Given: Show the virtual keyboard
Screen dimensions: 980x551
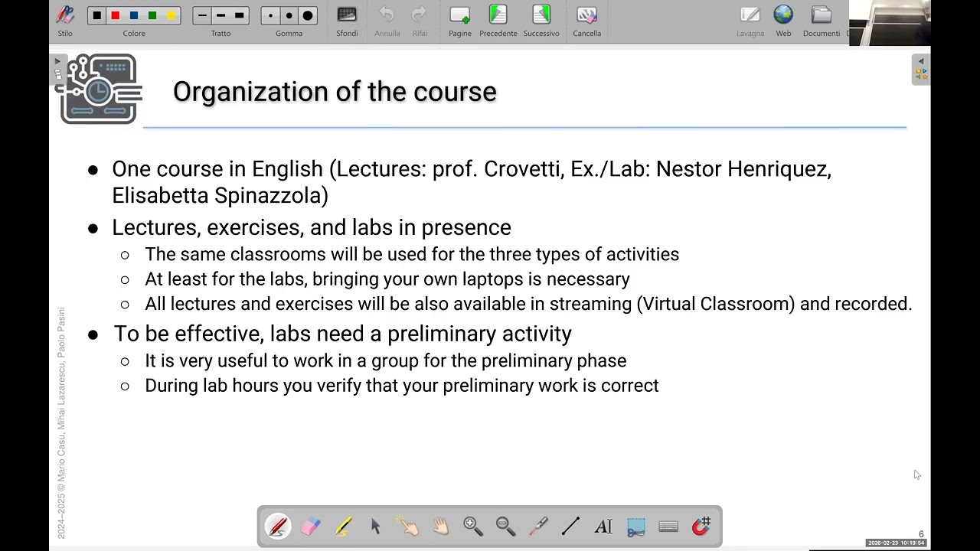Looking at the screenshot, I should tap(668, 527).
